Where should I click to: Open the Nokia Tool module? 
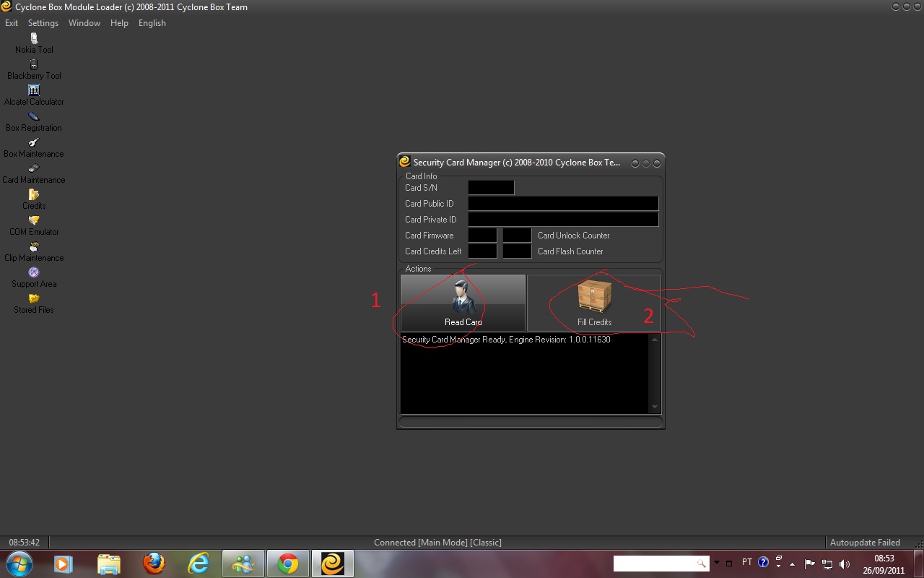click(34, 43)
